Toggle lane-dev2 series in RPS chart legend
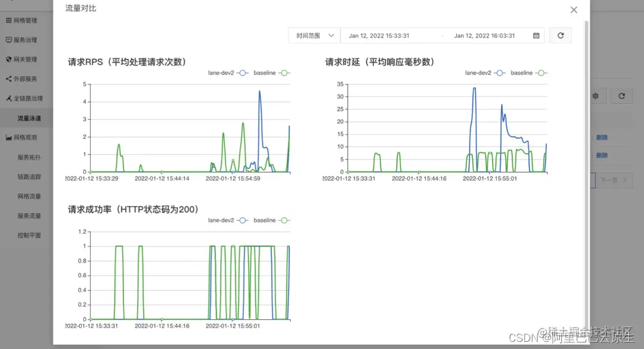The width and height of the screenshot is (644, 349). pos(228,73)
